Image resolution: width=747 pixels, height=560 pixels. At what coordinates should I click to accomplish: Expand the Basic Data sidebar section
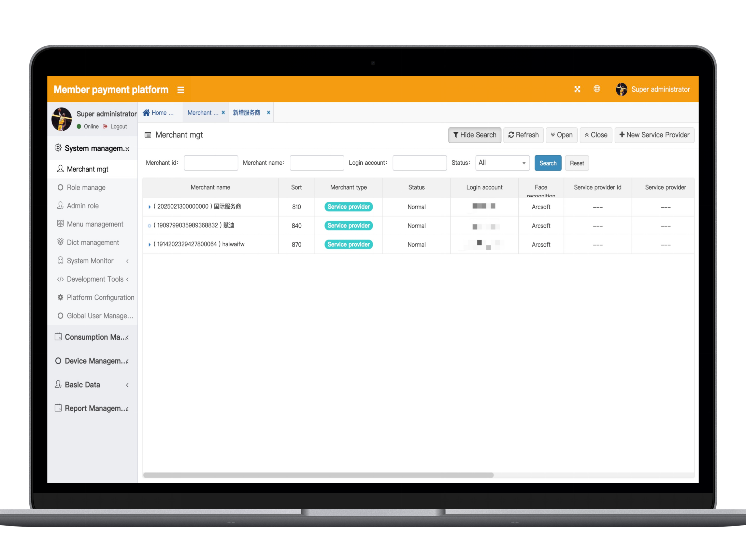click(91, 384)
